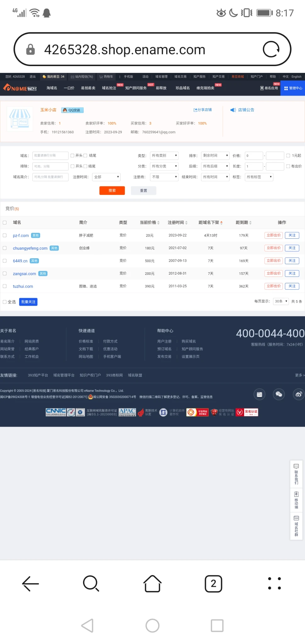Check the box for pz-f.com row
The height and width of the screenshot is (644, 305).
tap(5, 235)
